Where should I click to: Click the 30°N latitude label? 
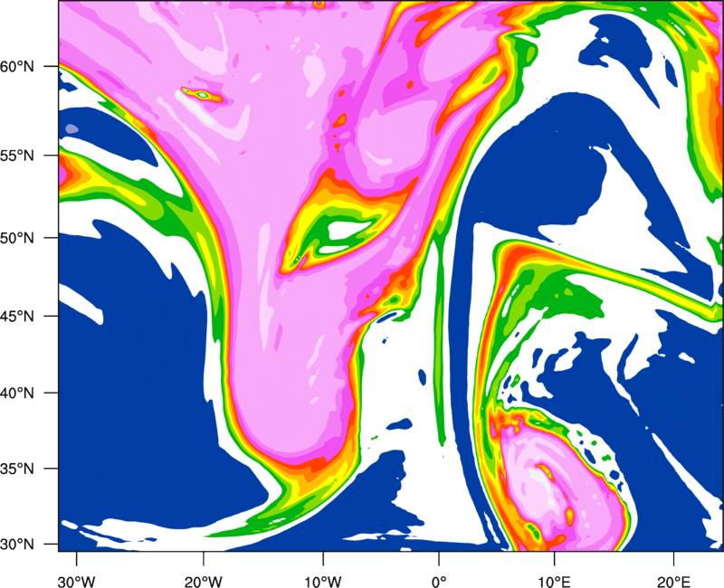coord(17,545)
